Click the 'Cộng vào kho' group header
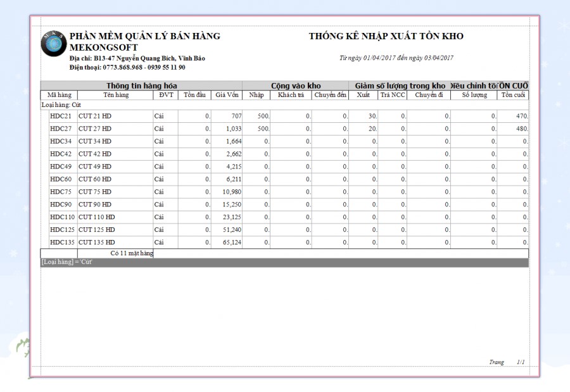This screenshot has width=570, height=392. [x=296, y=86]
